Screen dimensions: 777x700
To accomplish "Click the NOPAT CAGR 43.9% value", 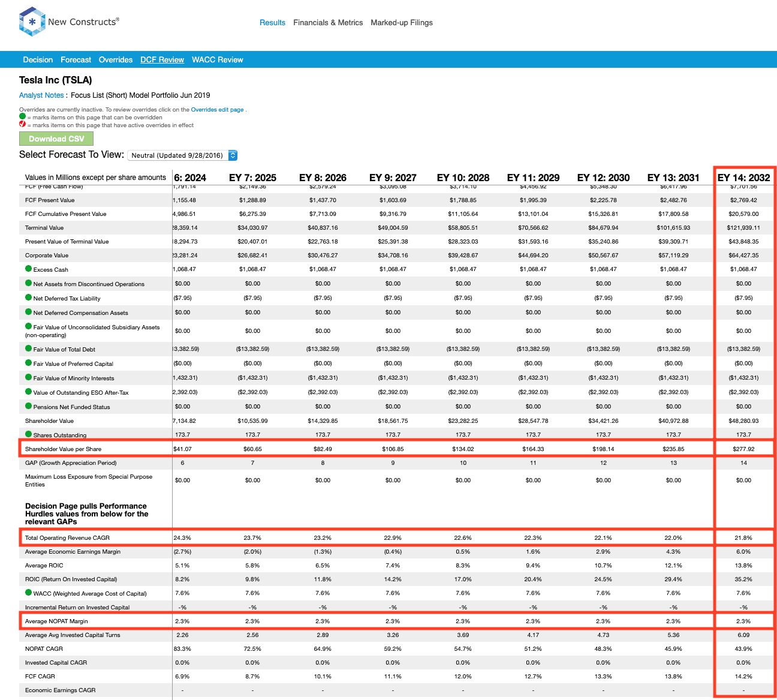I will click(743, 648).
